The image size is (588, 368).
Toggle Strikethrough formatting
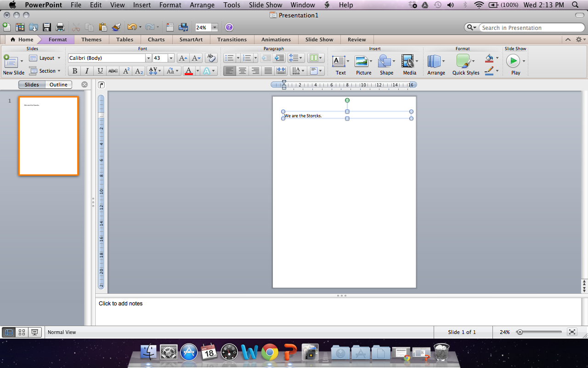(113, 71)
